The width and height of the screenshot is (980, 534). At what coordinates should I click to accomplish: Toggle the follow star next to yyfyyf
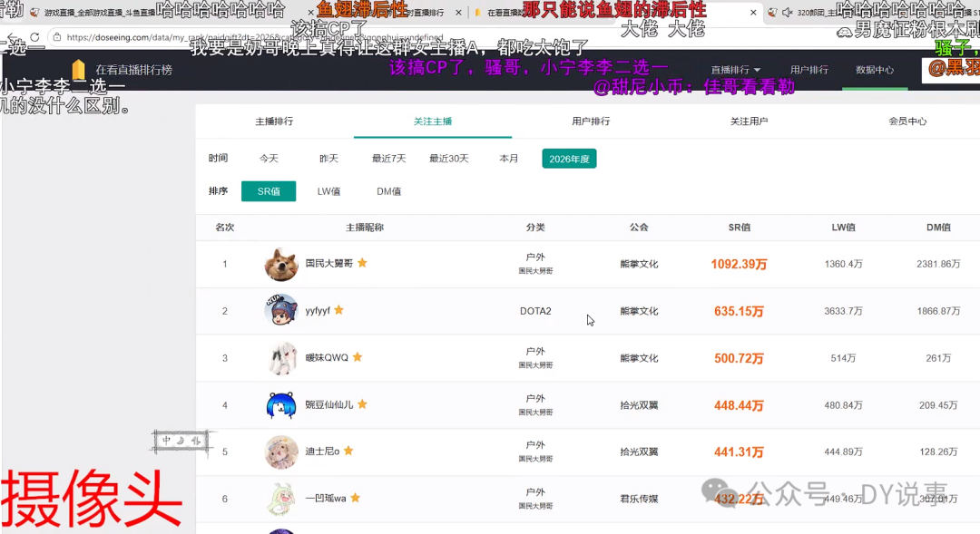[338, 310]
